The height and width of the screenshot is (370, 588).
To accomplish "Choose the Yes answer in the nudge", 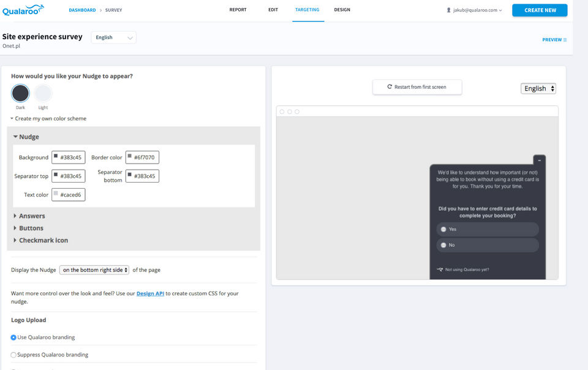I will pos(488,229).
